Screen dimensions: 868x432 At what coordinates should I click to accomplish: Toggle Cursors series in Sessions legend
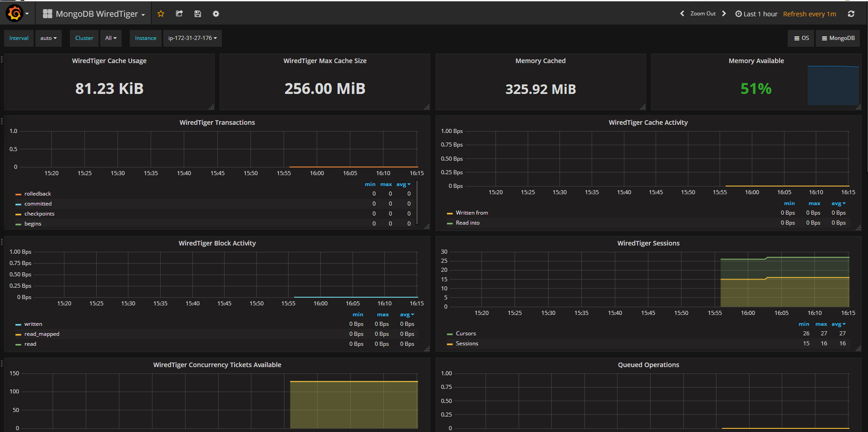tap(466, 334)
